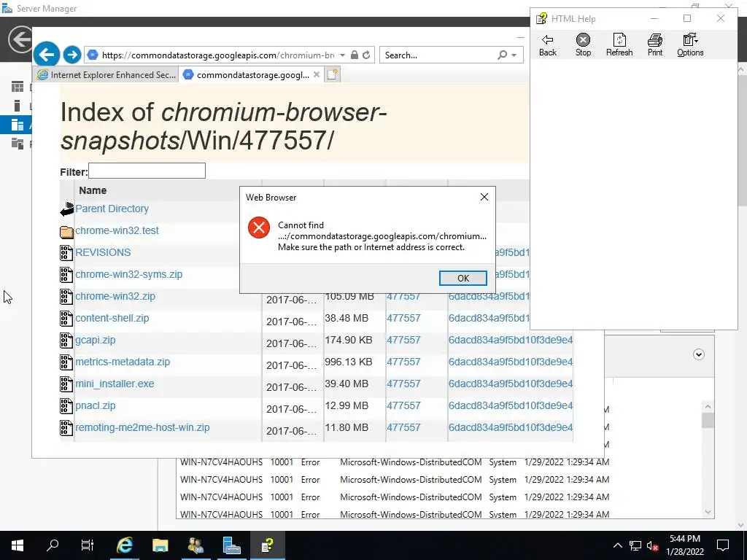Click Print in HTML Help toolbar

click(655, 45)
